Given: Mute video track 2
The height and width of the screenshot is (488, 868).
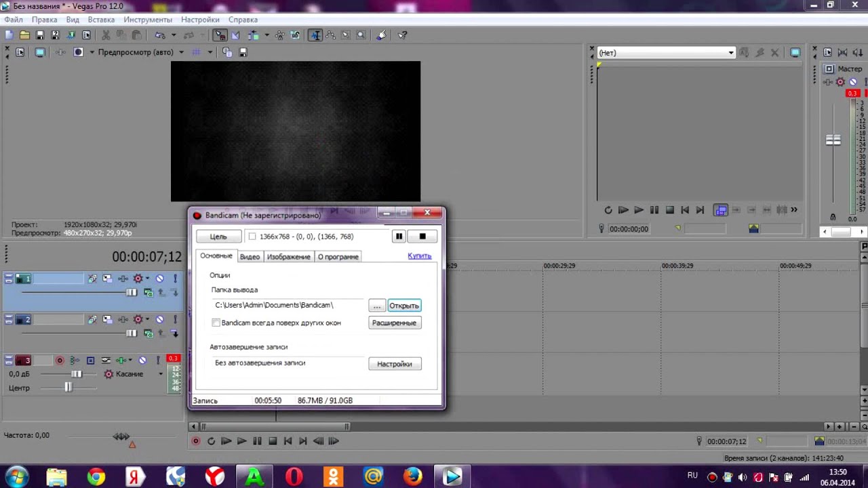Looking at the screenshot, I should click(x=159, y=319).
